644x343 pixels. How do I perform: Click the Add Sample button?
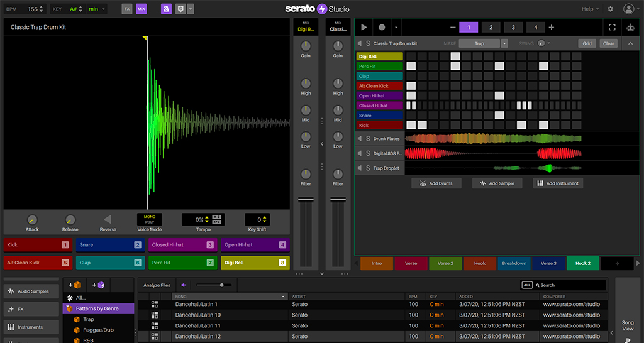tap(497, 183)
